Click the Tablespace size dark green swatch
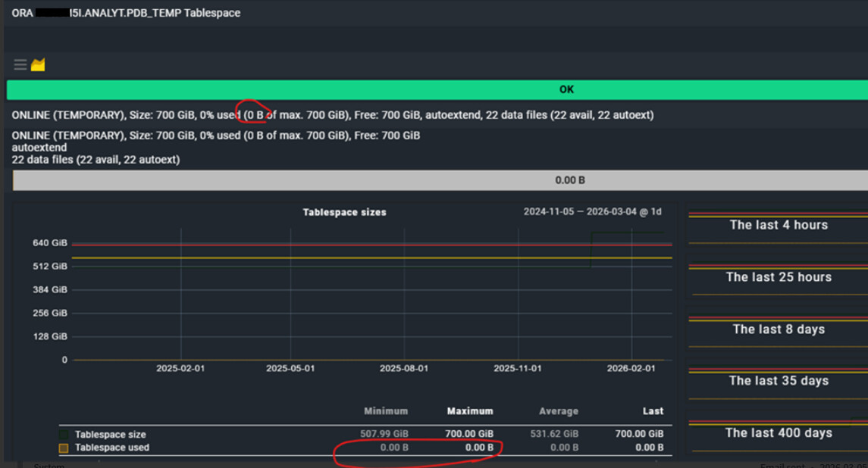 pyautogui.click(x=64, y=435)
